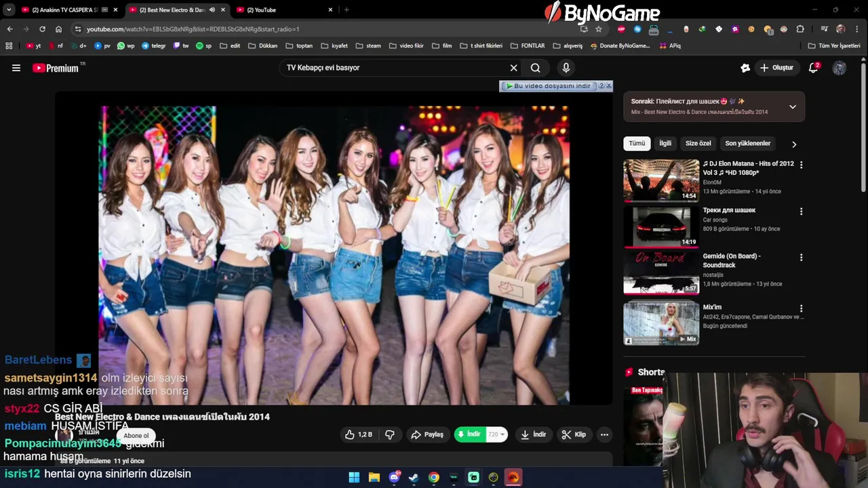
Task: Open the Apps grid in bookmarks bar
Action: [9, 46]
